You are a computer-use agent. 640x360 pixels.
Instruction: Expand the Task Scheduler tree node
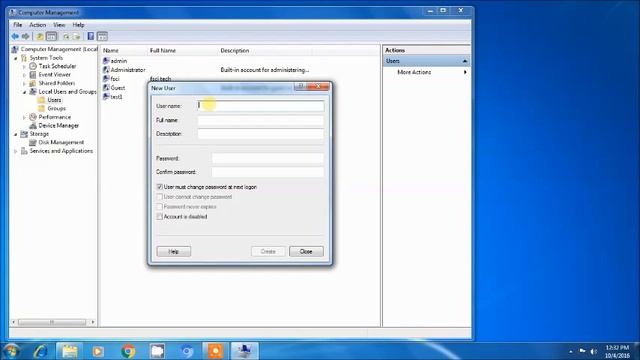[x=24, y=67]
